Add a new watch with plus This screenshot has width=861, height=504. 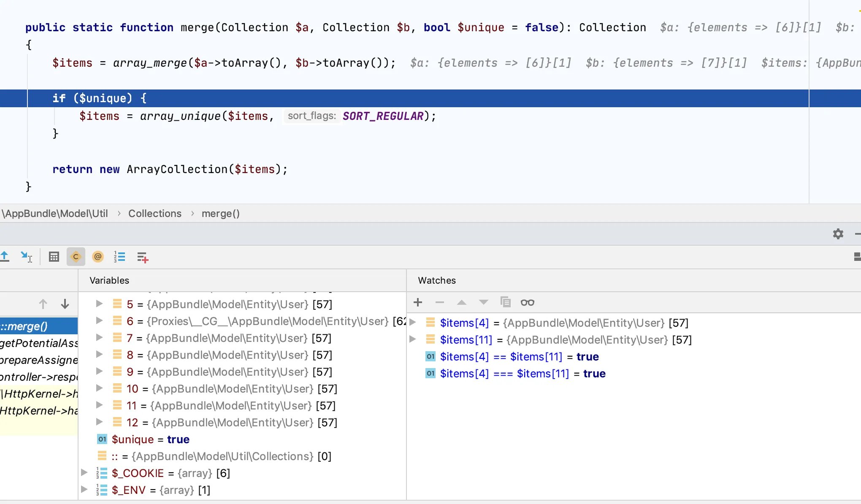(x=418, y=302)
